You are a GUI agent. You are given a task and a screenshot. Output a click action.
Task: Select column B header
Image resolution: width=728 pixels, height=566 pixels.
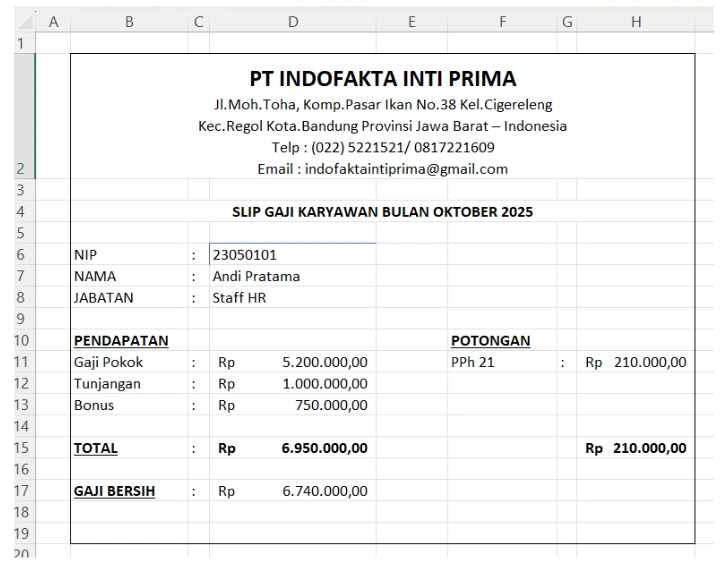tap(129, 21)
